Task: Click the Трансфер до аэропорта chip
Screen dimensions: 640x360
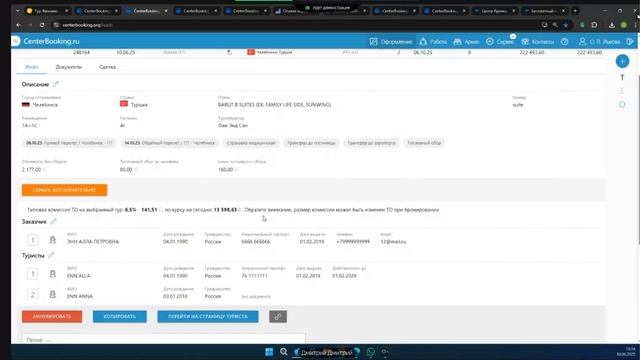Action: pos(371,143)
